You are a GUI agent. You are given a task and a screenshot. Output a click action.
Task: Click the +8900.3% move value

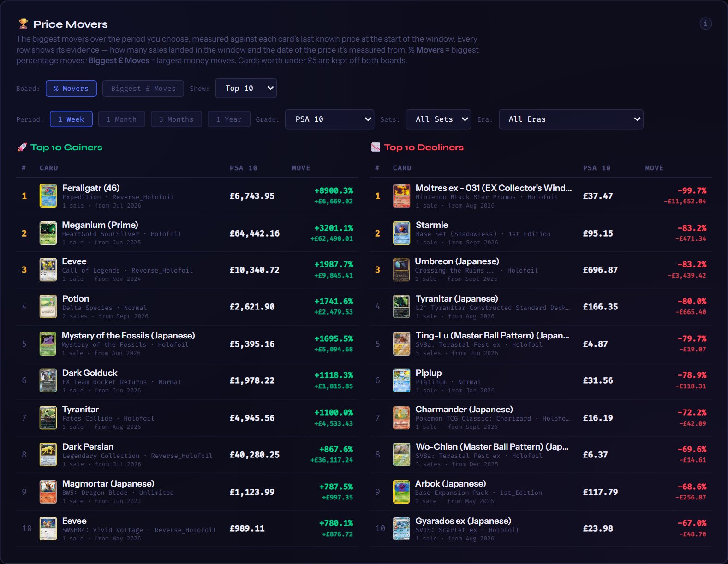(334, 190)
